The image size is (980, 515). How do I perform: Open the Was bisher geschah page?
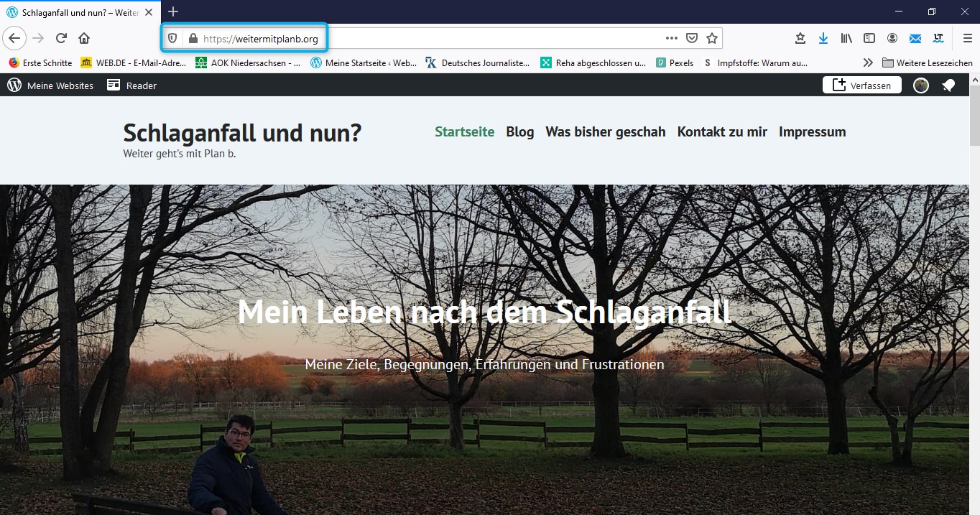[x=605, y=131]
